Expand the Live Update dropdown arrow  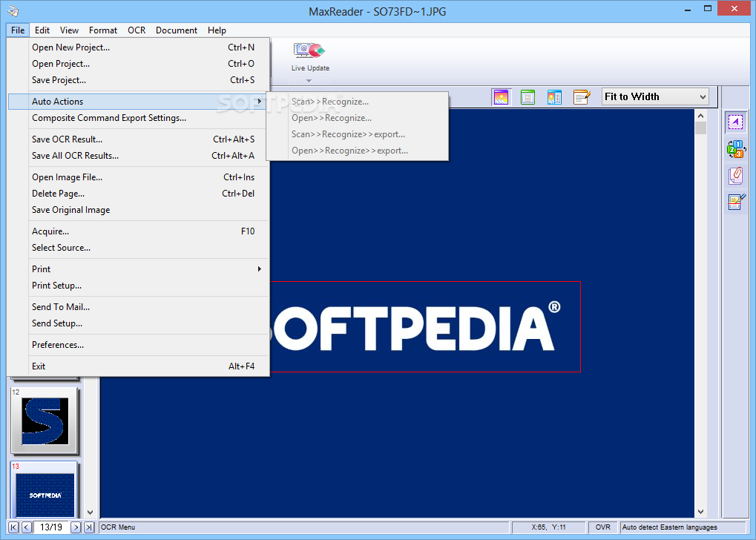(x=309, y=81)
